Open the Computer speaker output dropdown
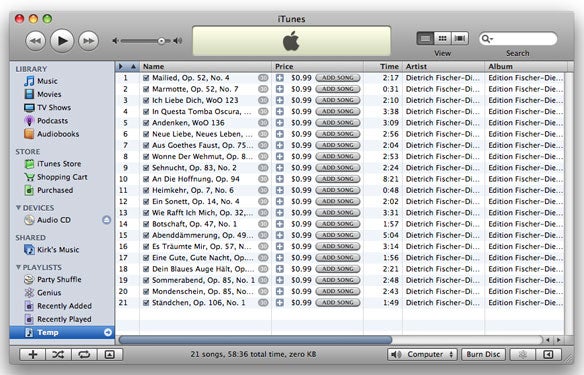 422,355
